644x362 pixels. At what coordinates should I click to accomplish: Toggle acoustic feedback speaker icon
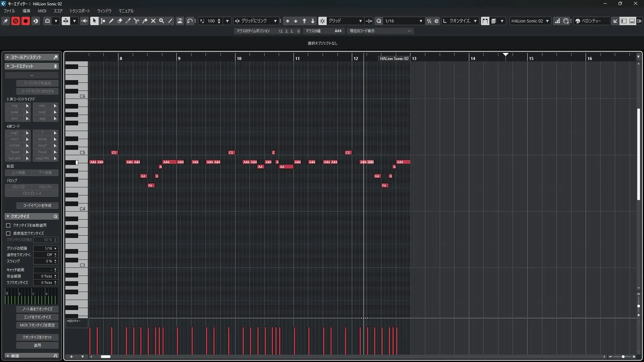[84, 21]
